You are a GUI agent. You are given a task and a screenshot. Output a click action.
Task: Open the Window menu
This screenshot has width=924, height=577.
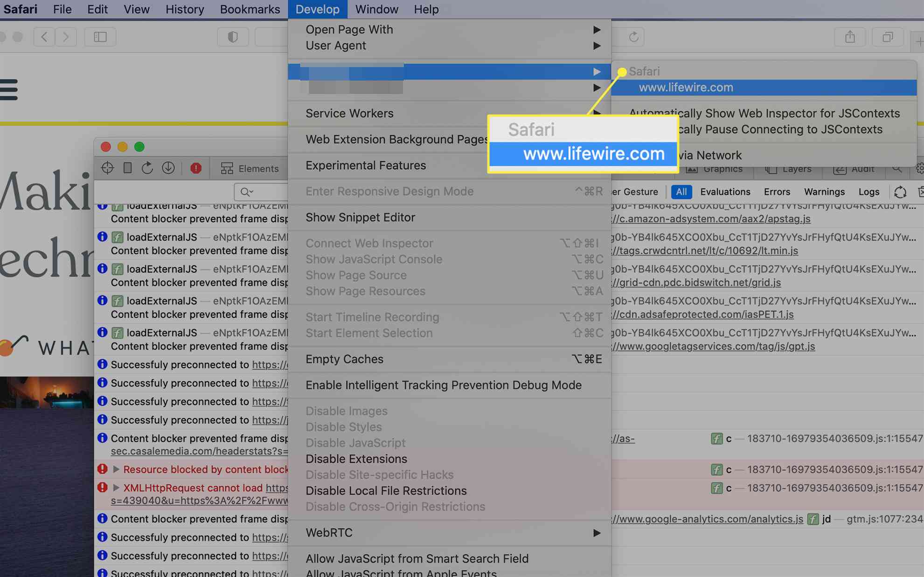376,9
